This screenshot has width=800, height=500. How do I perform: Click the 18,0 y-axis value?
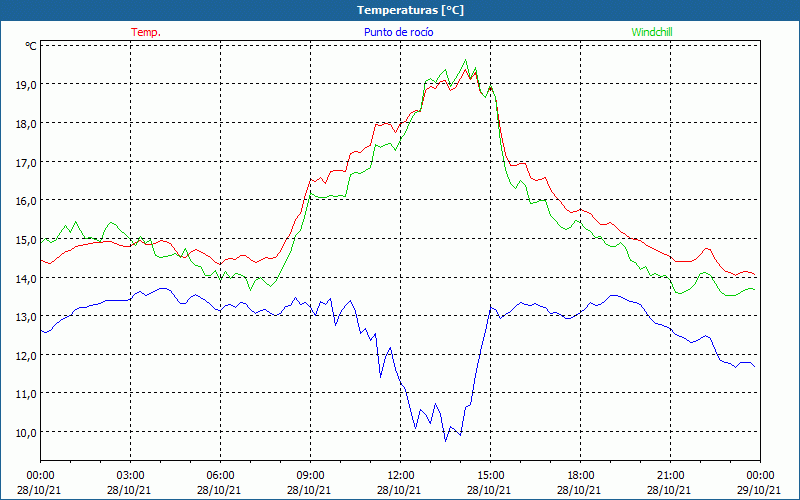coord(26,123)
